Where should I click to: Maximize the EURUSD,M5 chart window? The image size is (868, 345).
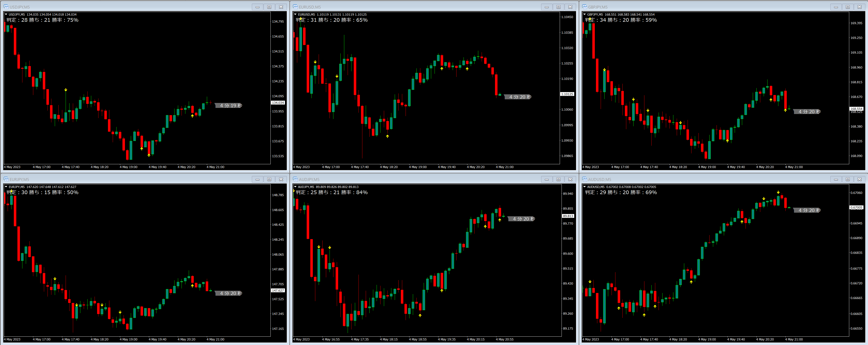tap(558, 7)
